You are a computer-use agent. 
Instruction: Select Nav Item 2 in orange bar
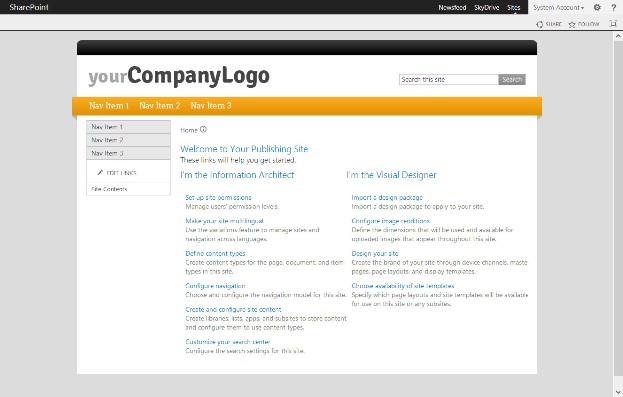160,106
